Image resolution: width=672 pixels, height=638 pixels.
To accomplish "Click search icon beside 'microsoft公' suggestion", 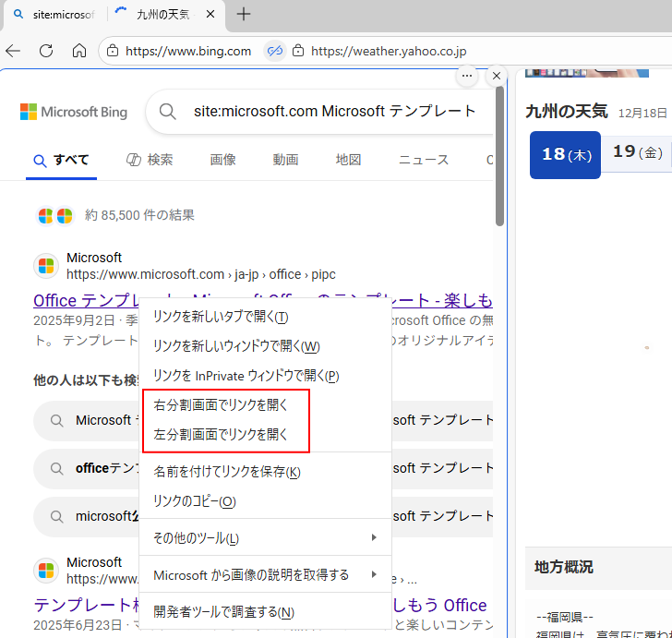I will click(56, 517).
